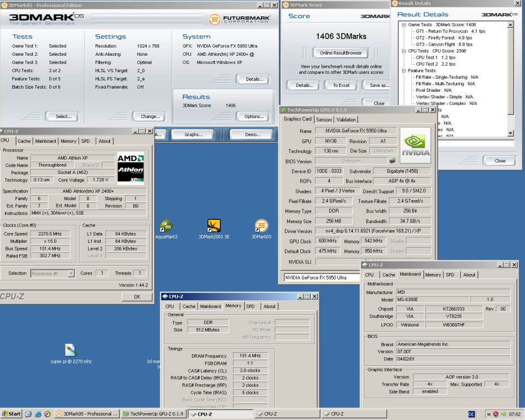Click the Demo... button in 3DMark05
The height and width of the screenshot is (420, 525).
tap(253, 135)
